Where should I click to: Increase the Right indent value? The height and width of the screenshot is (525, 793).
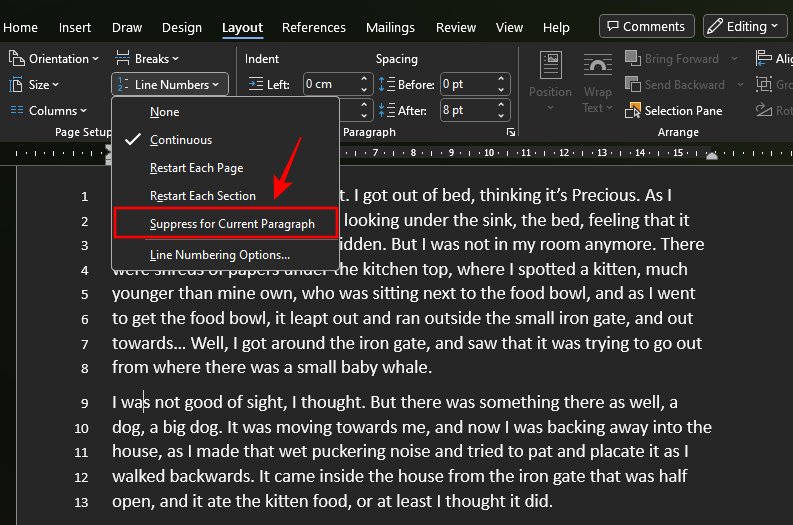click(364, 105)
